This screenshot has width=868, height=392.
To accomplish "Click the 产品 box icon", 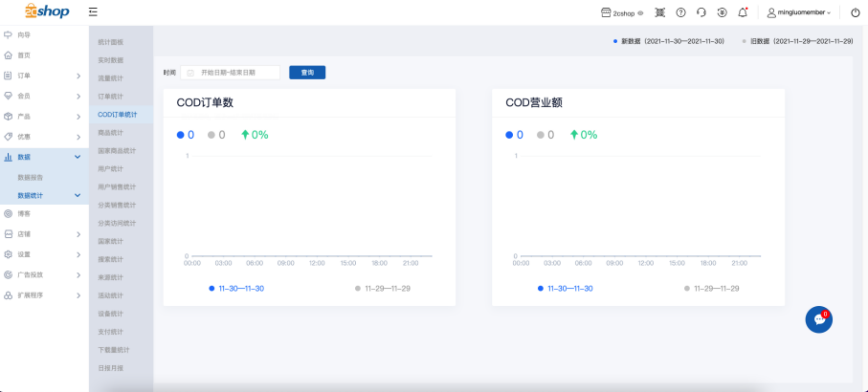I will (x=8, y=116).
